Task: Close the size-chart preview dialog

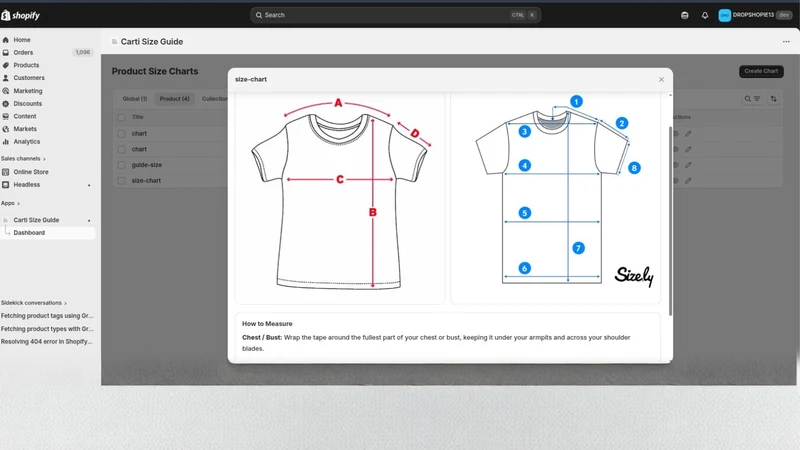Action: point(661,80)
